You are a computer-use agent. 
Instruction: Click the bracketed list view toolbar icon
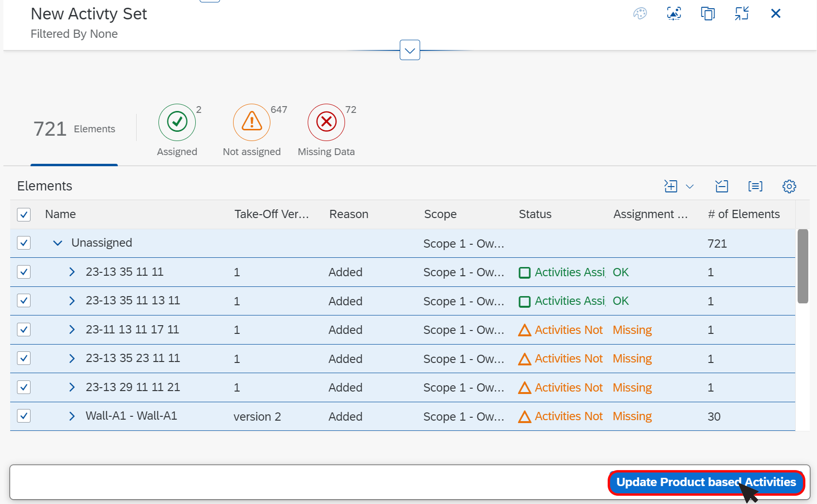(x=755, y=186)
